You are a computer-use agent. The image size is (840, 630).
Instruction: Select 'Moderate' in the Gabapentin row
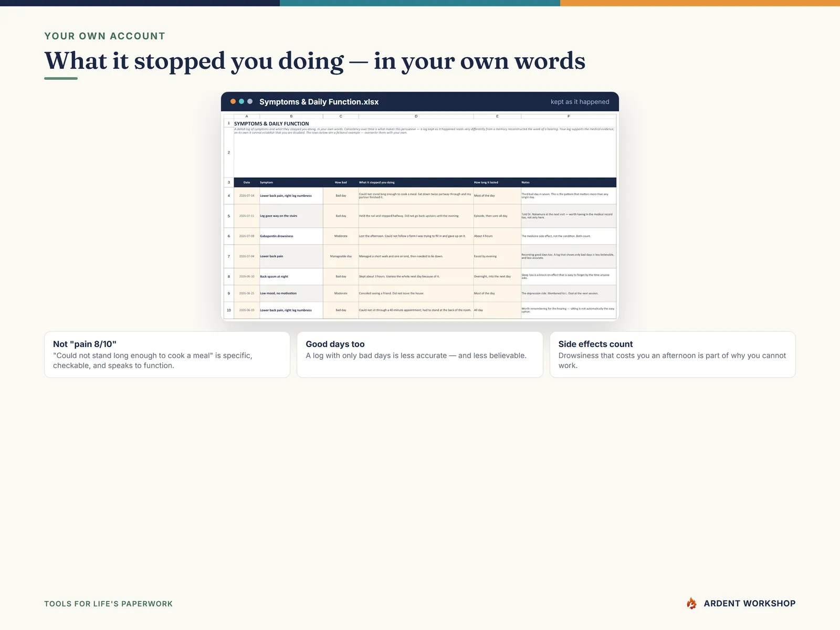point(341,236)
